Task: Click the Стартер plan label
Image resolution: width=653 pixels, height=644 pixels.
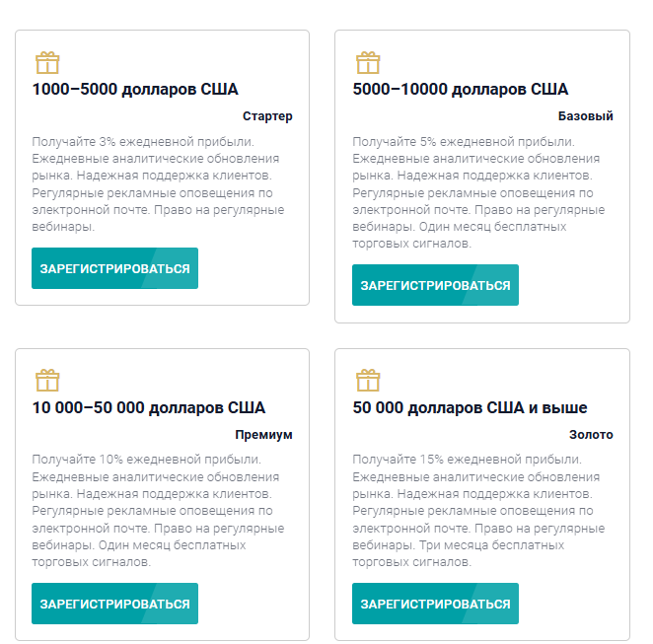Action: [x=267, y=116]
